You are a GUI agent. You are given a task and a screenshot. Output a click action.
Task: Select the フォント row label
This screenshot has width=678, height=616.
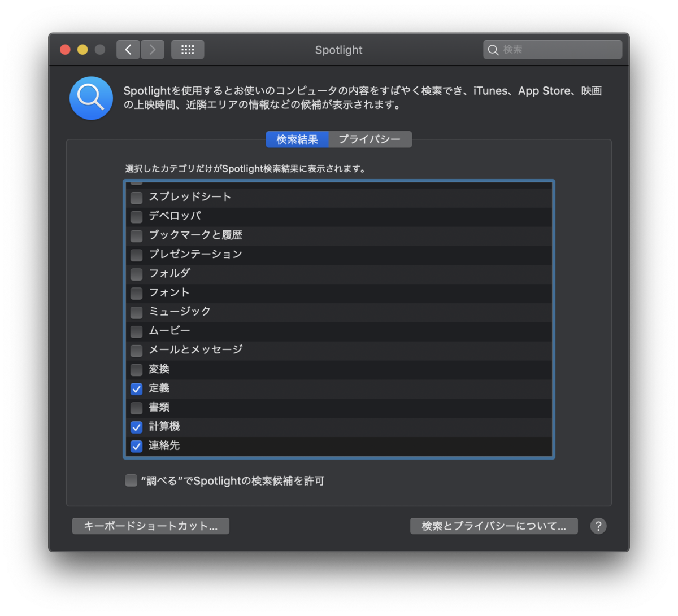tap(169, 293)
